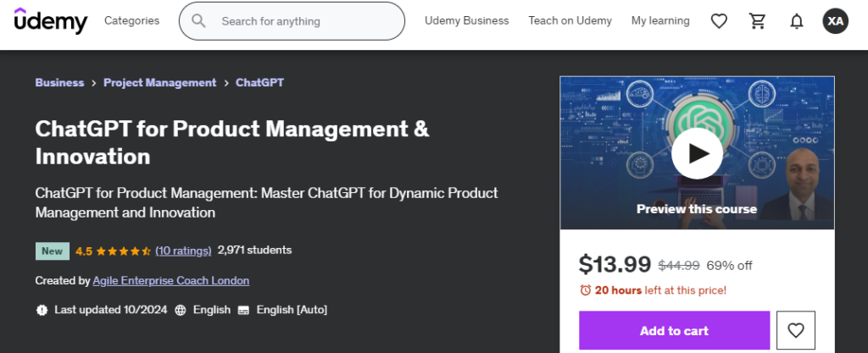Image resolution: width=868 pixels, height=353 pixels.
Task: Click the 69% off text
Action: 729,266
